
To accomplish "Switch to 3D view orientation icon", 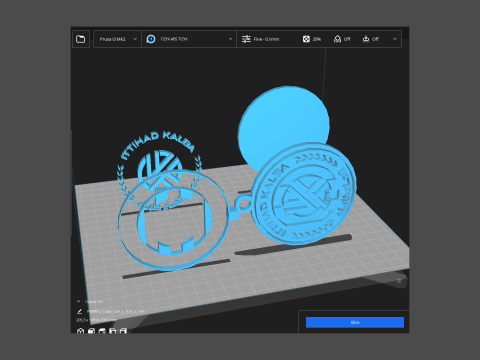I will (80, 331).
